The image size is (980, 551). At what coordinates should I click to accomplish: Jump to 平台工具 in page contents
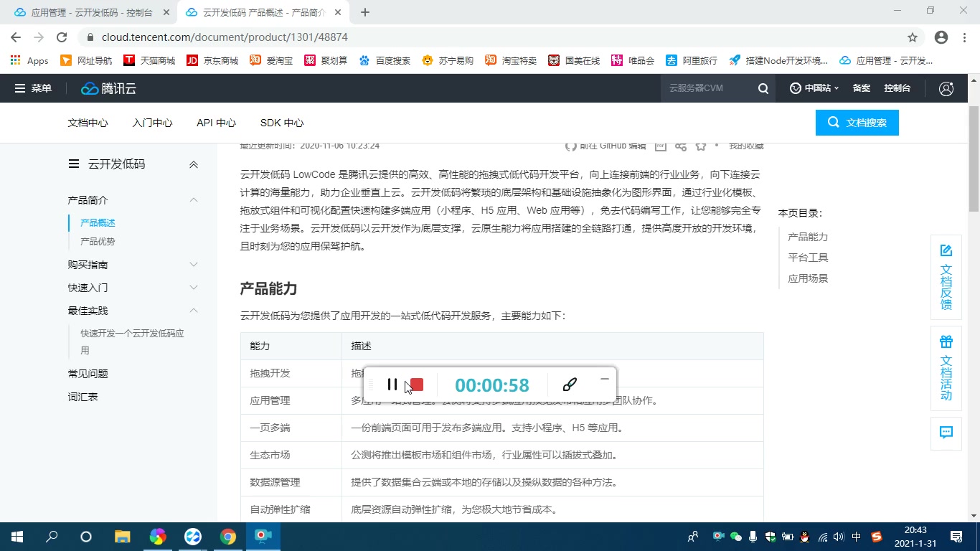pyautogui.click(x=808, y=258)
